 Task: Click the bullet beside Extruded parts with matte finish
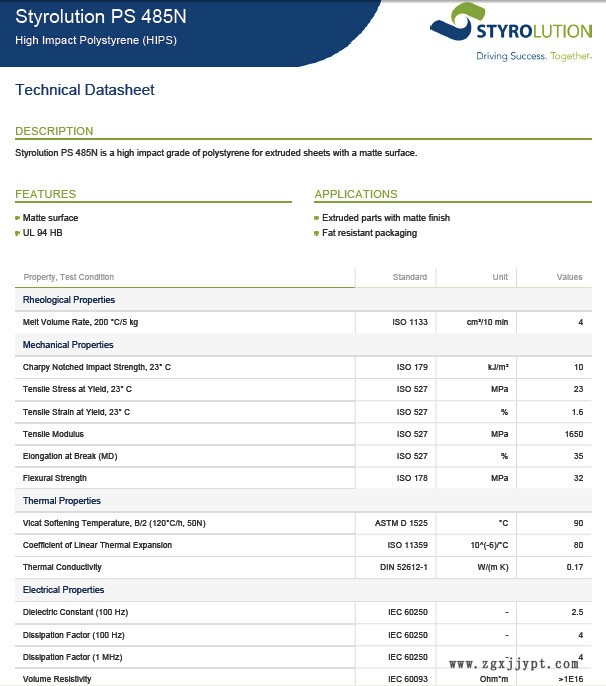coord(317,218)
